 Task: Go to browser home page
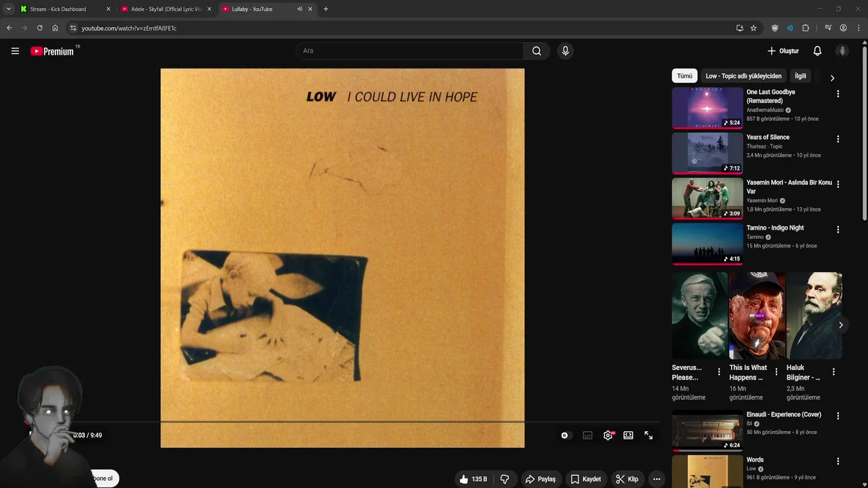click(55, 28)
